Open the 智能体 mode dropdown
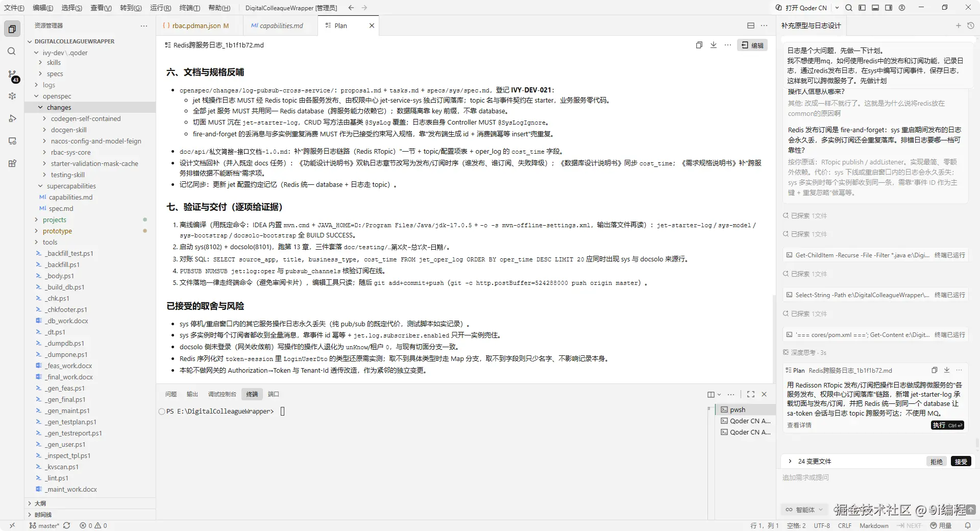Viewport: 980px width, 531px height. (805, 510)
